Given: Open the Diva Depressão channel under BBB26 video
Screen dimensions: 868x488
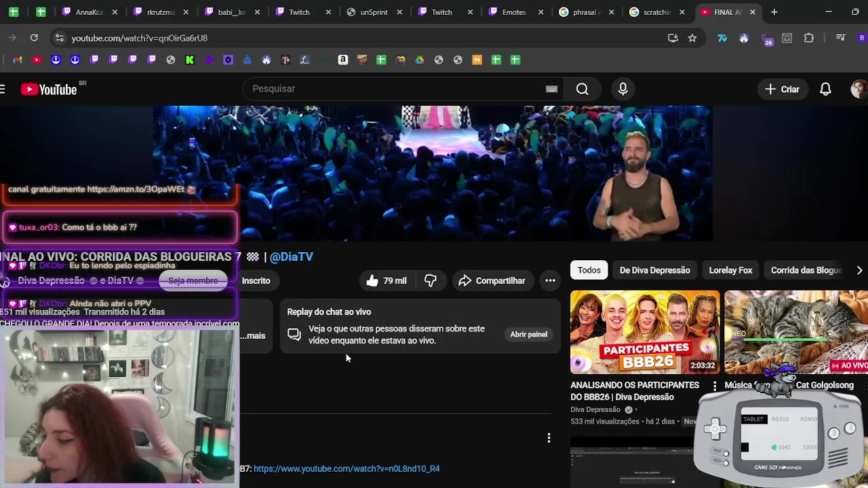Looking at the screenshot, I should (x=595, y=409).
